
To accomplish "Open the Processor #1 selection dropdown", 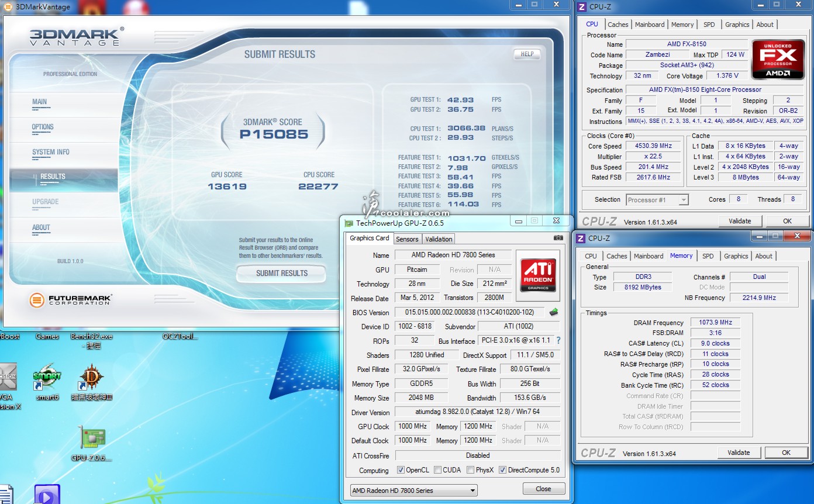I will pyautogui.click(x=657, y=200).
